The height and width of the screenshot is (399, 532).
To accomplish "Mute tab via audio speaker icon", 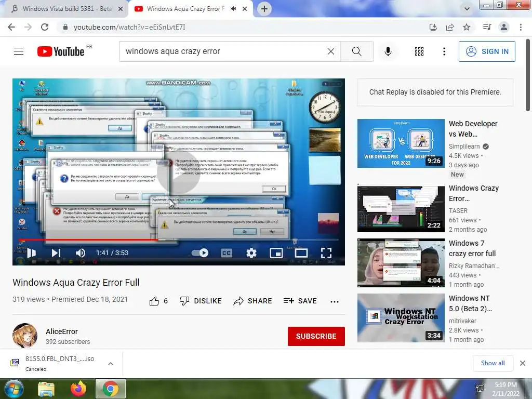I will (x=233, y=9).
